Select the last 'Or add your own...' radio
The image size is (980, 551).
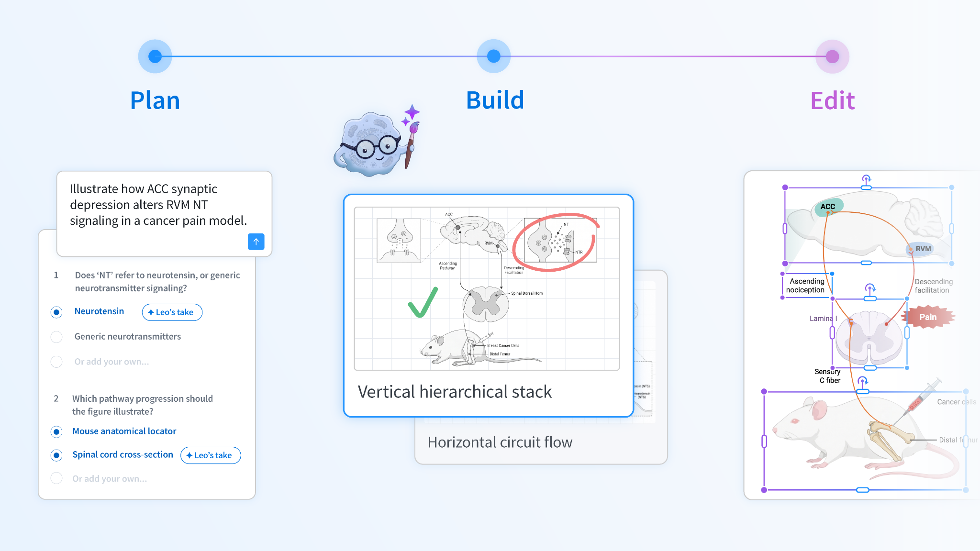click(56, 478)
